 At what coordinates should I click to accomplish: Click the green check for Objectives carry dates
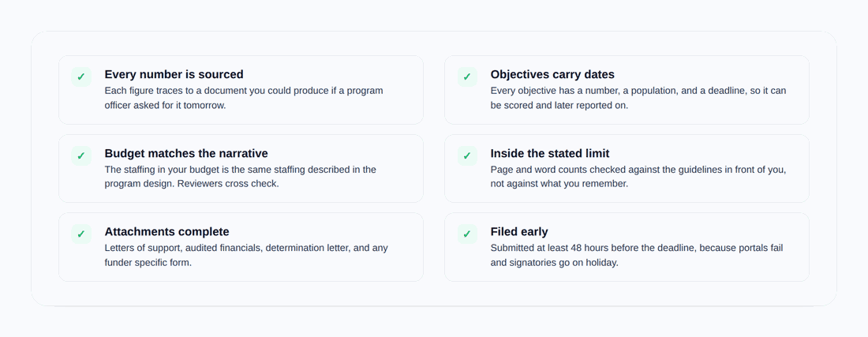(x=467, y=77)
